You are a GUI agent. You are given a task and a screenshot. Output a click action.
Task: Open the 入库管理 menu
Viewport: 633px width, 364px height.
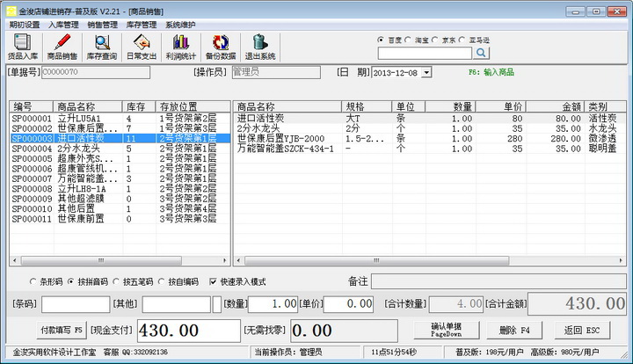pyautogui.click(x=63, y=25)
